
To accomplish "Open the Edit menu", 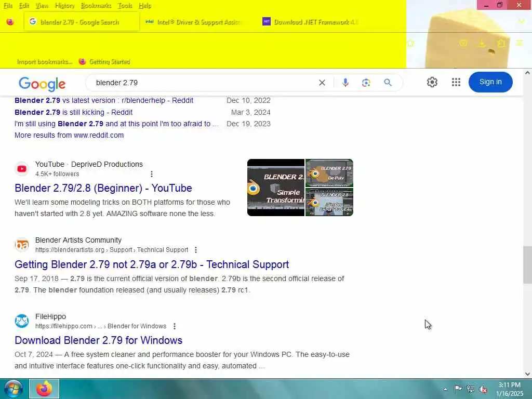I will point(24,6).
